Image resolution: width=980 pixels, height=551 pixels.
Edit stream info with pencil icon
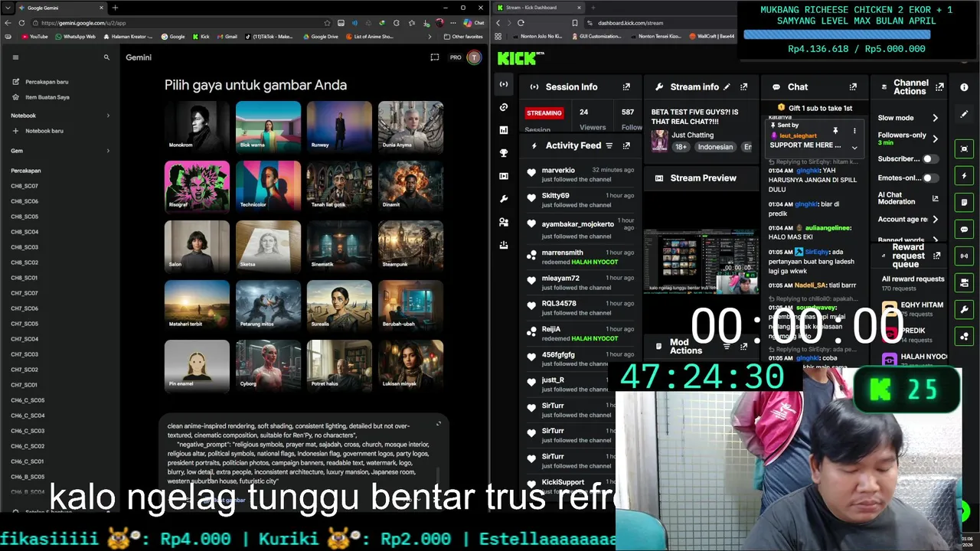coord(727,87)
